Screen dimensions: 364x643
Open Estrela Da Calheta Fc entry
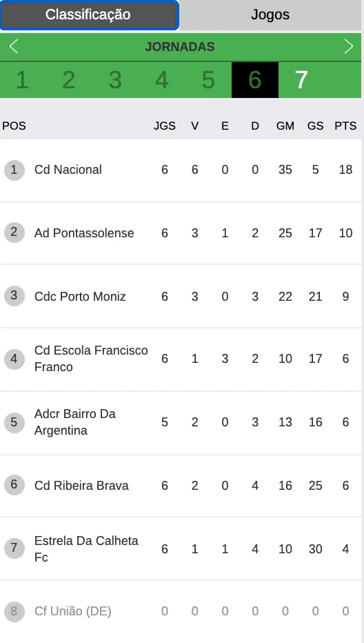coord(181,549)
